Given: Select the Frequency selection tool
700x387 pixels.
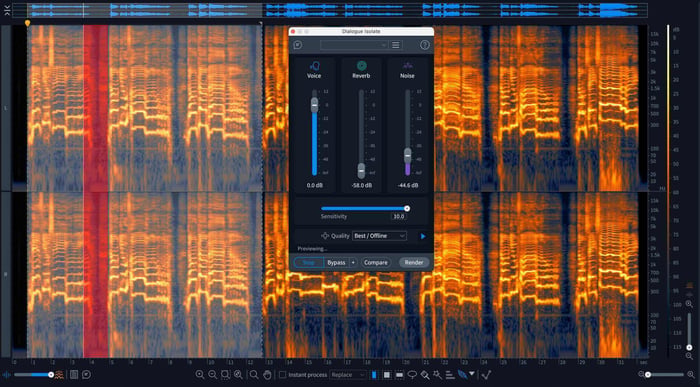Looking at the screenshot, I should coord(400,375).
